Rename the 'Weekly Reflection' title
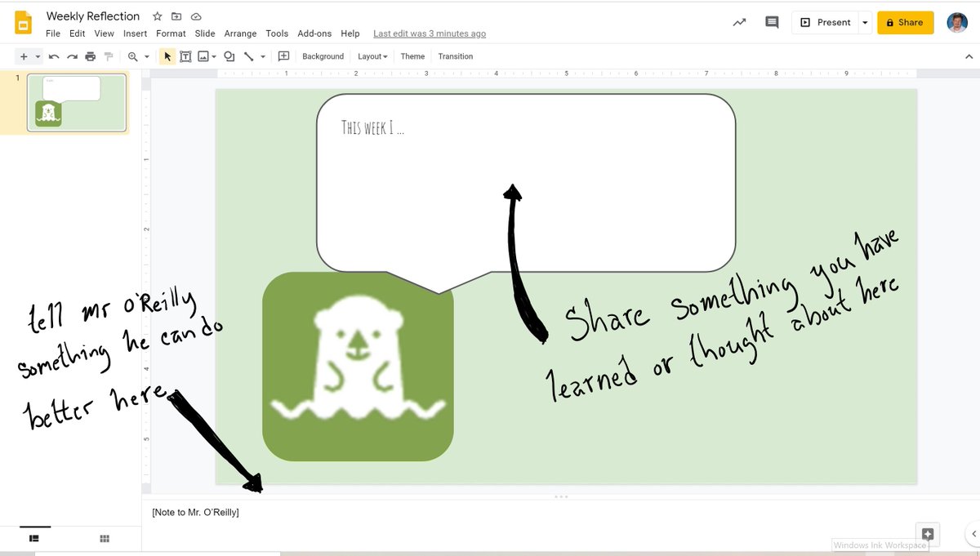The height and width of the screenshot is (556, 980). click(x=93, y=16)
